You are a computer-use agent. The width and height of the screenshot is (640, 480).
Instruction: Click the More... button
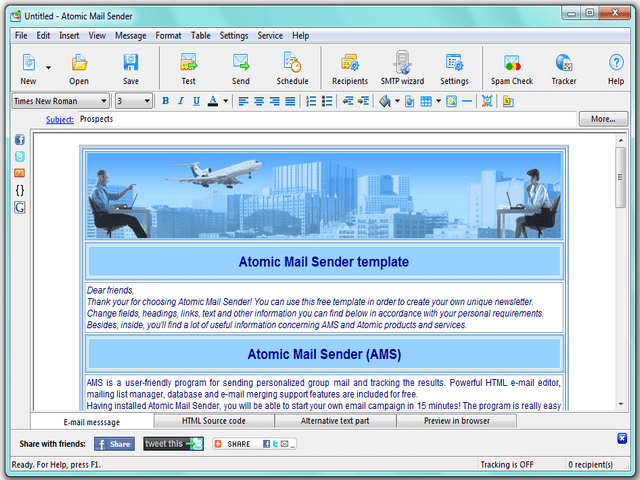[603, 119]
